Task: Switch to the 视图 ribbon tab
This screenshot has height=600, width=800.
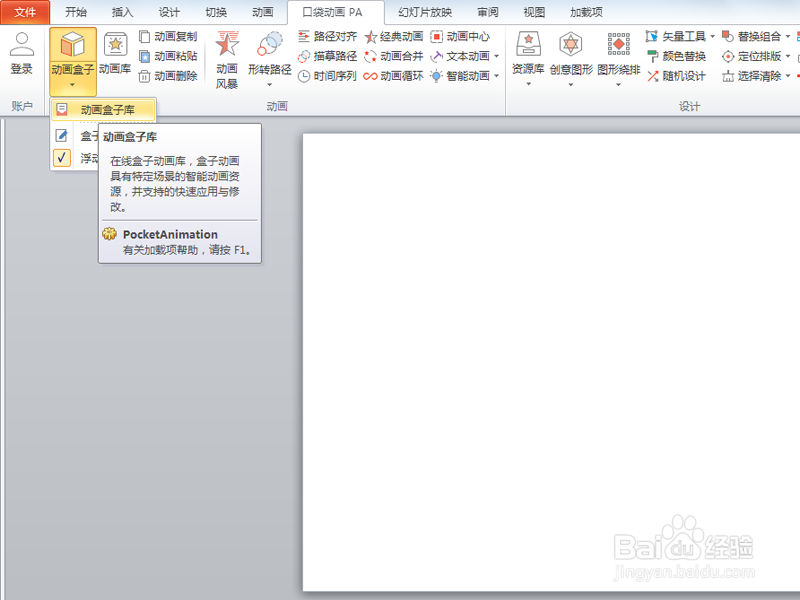Action: [x=534, y=12]
